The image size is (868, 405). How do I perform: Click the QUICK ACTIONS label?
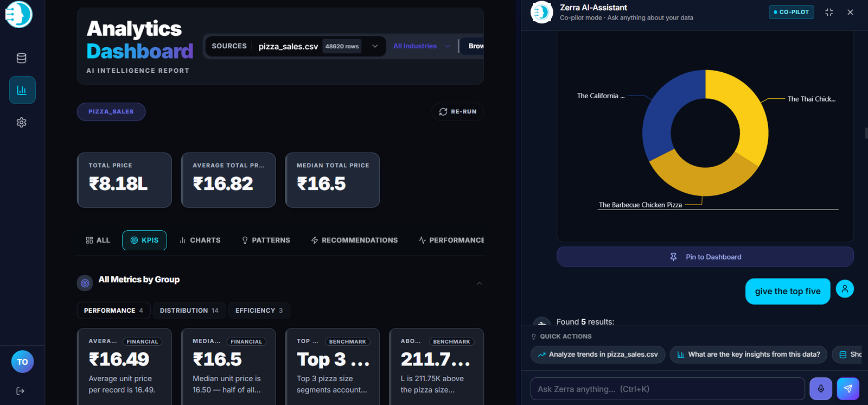pos(566,337)
